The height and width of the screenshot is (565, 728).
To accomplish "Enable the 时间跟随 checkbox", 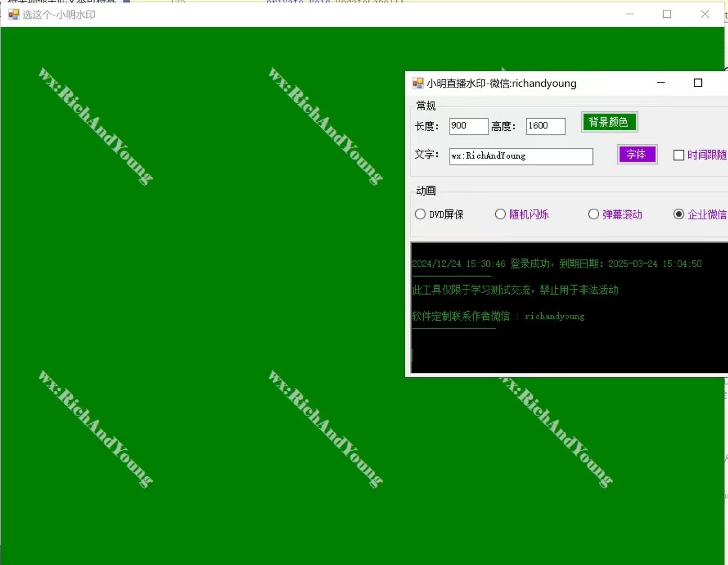I will click(x=679, y=155).
